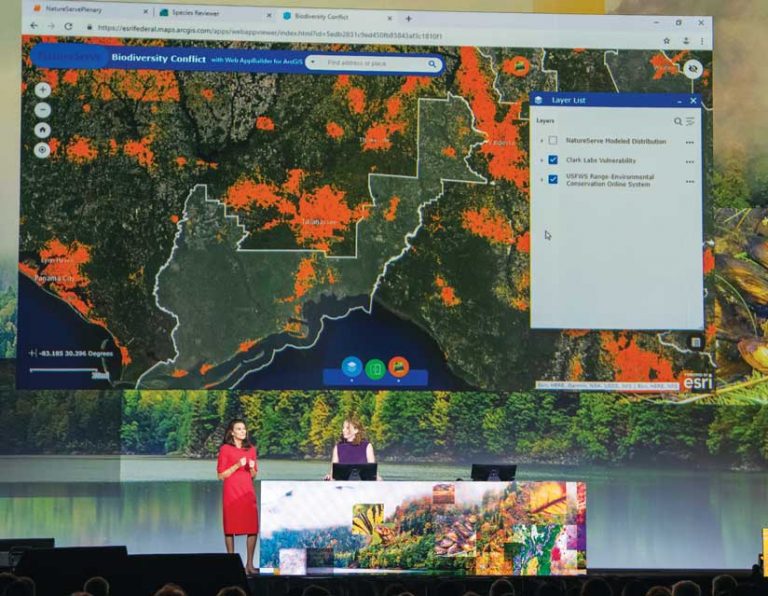Screen dimensions: 768x596
Task: Reload the browser page
Action: (68, 26)
